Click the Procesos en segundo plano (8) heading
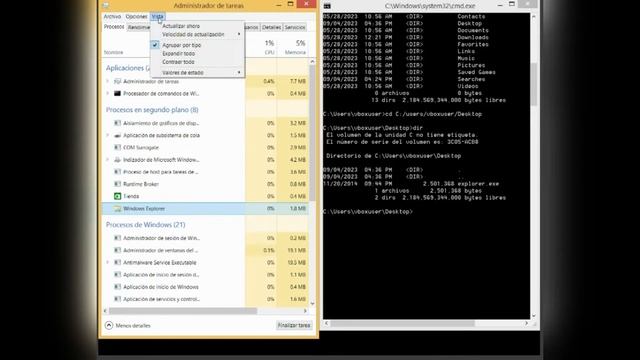This screenshot has height=360, width=640. (152, 110)
